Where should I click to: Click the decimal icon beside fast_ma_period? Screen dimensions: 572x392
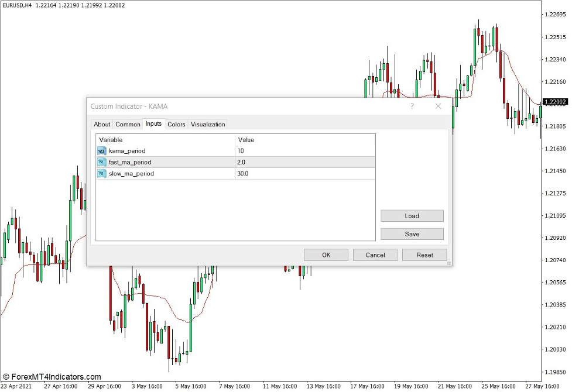click(101, 162)
